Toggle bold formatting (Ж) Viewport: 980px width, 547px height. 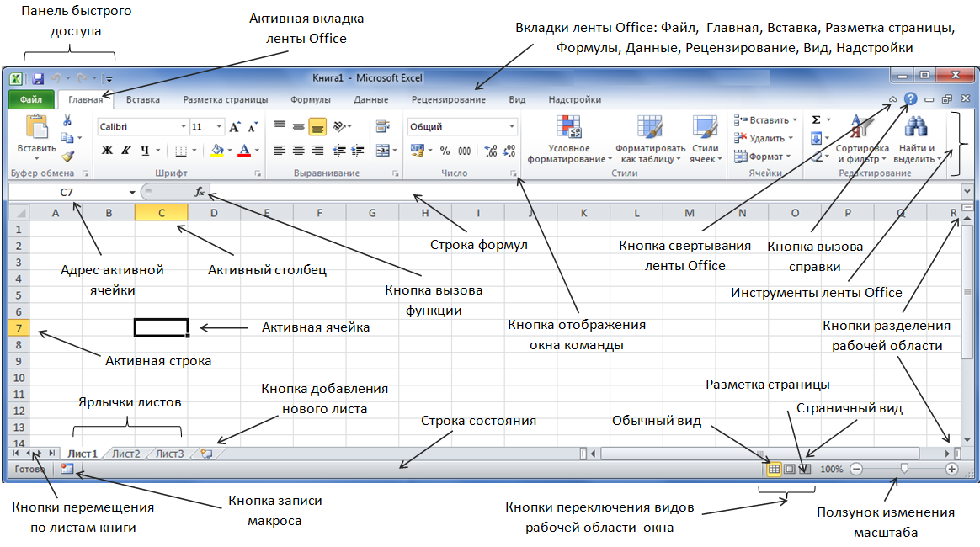pos(107,151)
